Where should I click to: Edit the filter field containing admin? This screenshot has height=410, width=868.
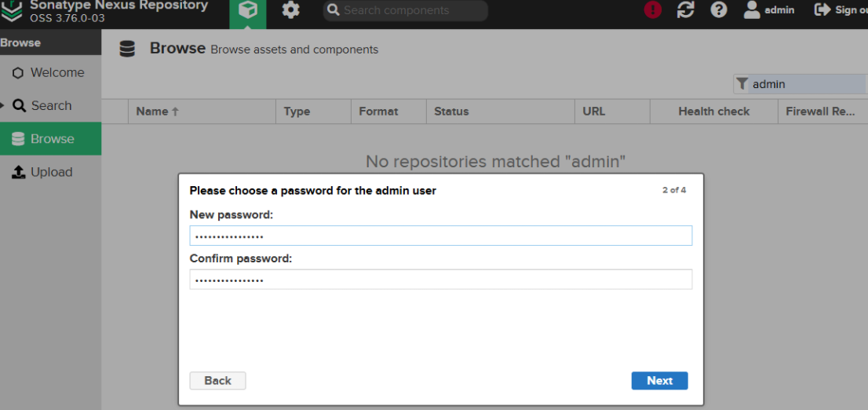point(807,84)
